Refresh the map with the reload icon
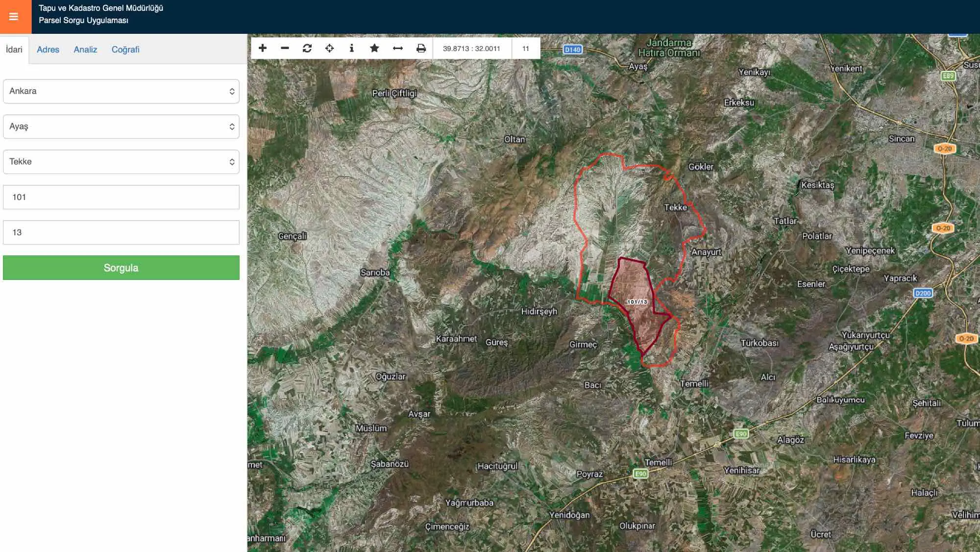The width and height of the screenshot is (980, 552). [307, 48]
